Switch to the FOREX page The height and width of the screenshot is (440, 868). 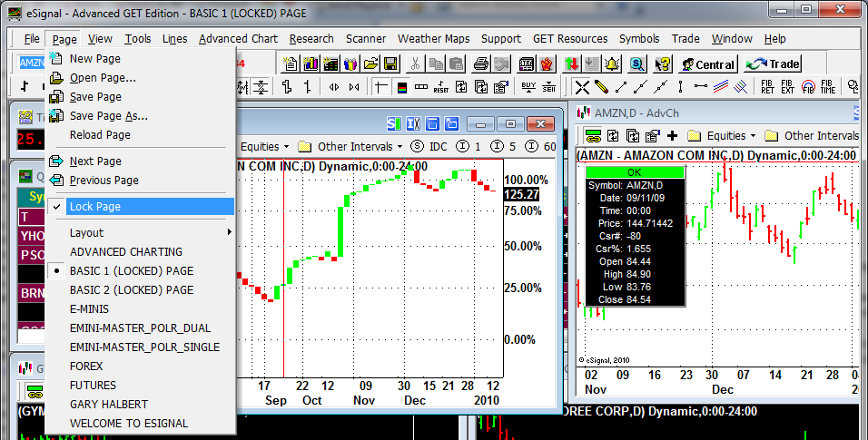(141, 367)
